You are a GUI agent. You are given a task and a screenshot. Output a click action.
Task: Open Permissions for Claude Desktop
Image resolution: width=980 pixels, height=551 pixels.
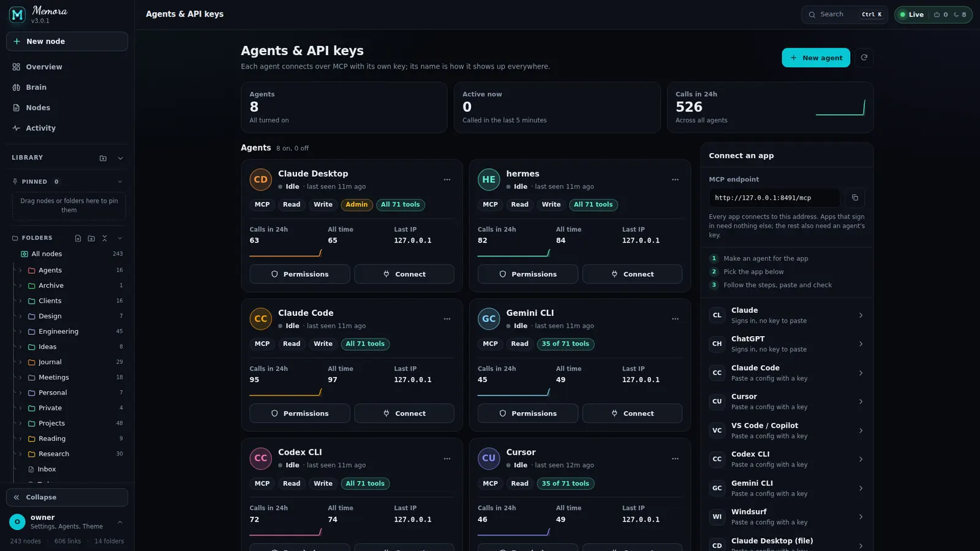[300, 274]
